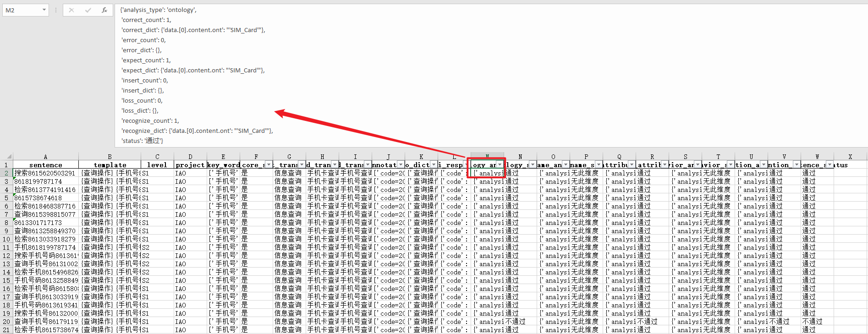The image size is (868, 334).
Task: Select cell A2 with 搜索8615620503291
Action: point(45,173)
